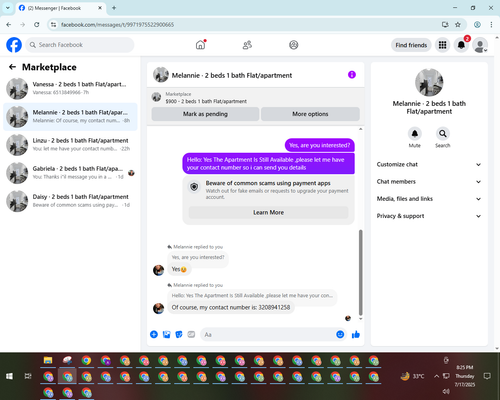
Task: Open the apps grid Menu icon
Action: [x=442, y=45]
